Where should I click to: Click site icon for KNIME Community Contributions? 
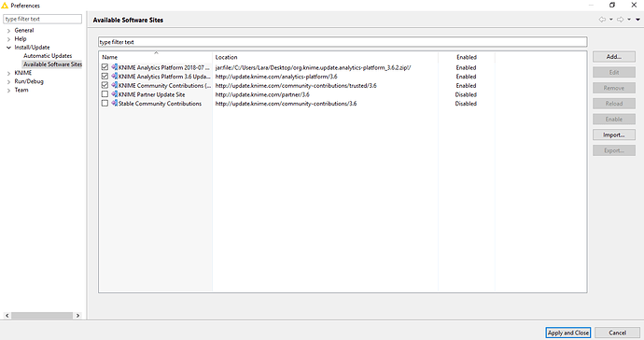pyautogui.click(x=114, y=85)
